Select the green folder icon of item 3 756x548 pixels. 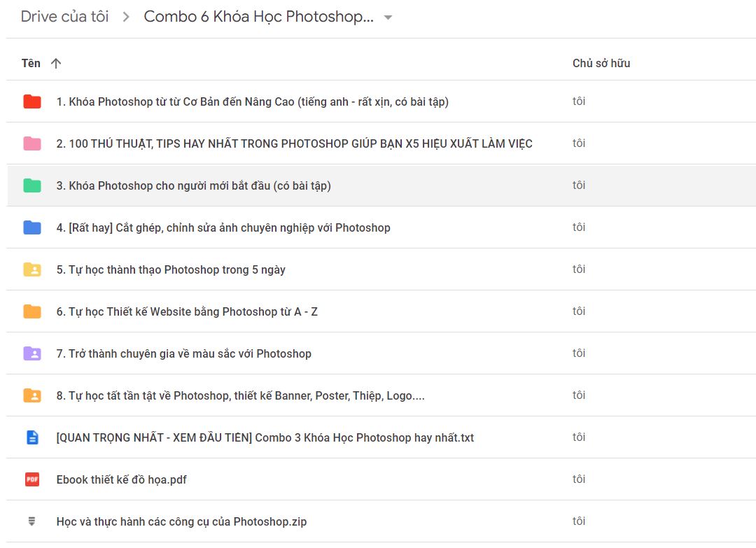pos(31,185)
